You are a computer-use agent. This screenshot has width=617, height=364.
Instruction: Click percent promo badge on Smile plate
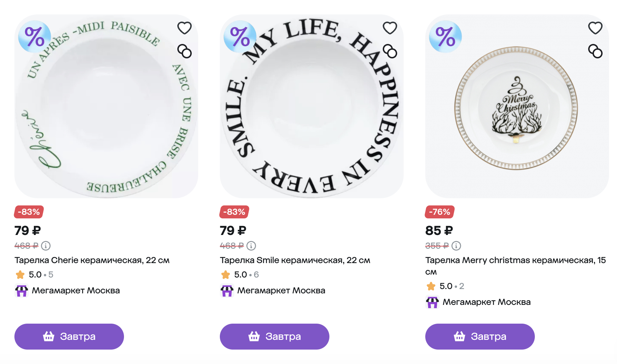(x=240, y=37)
